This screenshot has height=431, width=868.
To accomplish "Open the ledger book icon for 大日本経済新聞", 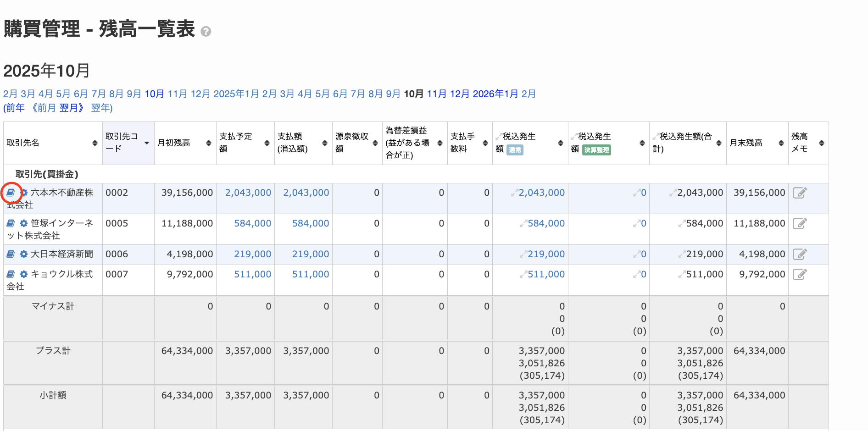I will pos(11,254).
